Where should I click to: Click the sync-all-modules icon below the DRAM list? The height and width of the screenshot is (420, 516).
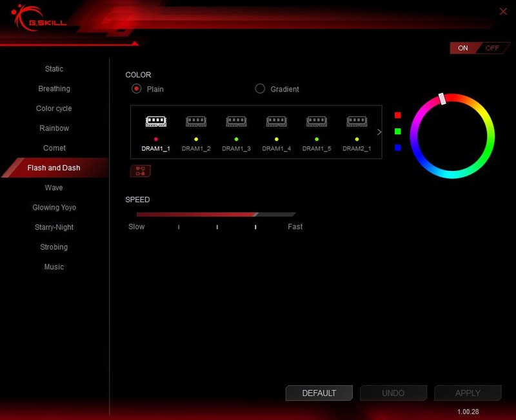pyautogui.click(x=140, y=170)
